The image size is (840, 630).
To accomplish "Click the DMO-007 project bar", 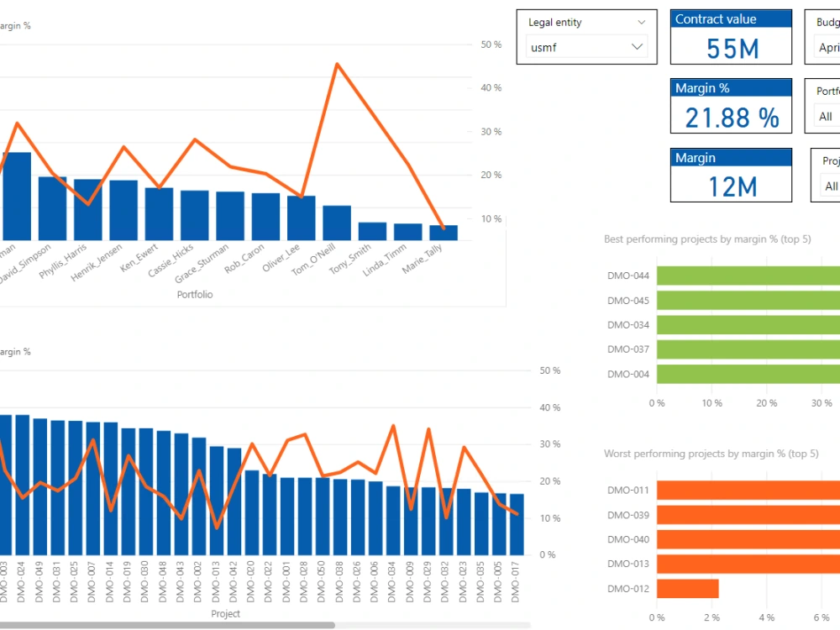I will pos(93,489).
